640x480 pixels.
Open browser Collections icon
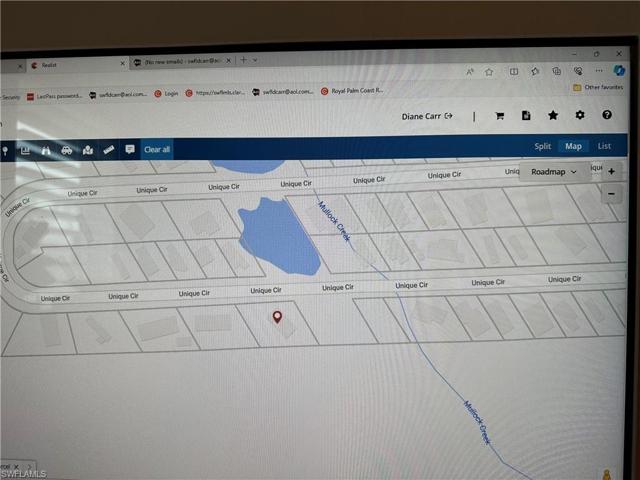pos(557,71)
